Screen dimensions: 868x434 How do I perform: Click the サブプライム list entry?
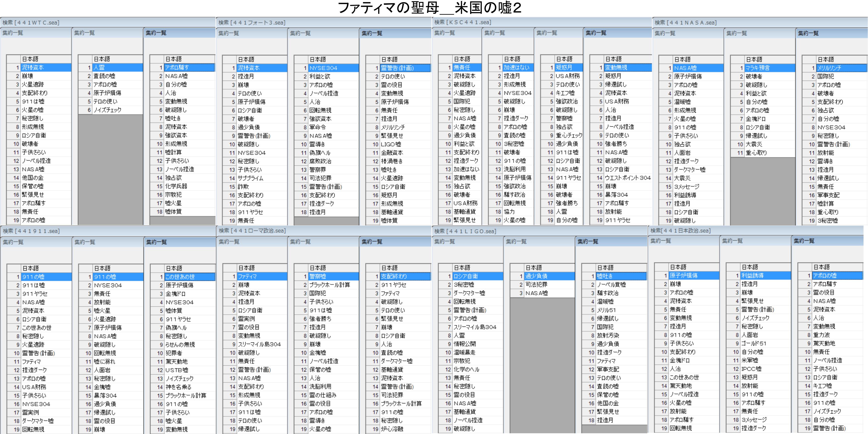250,178
